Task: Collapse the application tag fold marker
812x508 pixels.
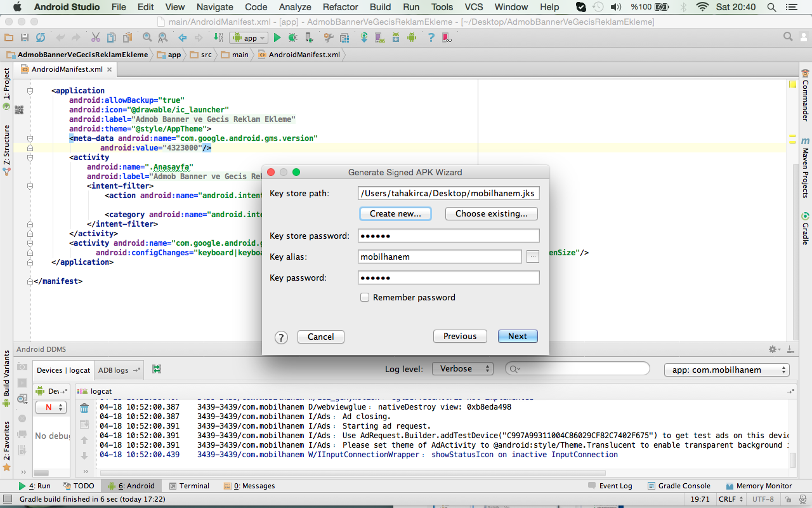Action: 30,91
